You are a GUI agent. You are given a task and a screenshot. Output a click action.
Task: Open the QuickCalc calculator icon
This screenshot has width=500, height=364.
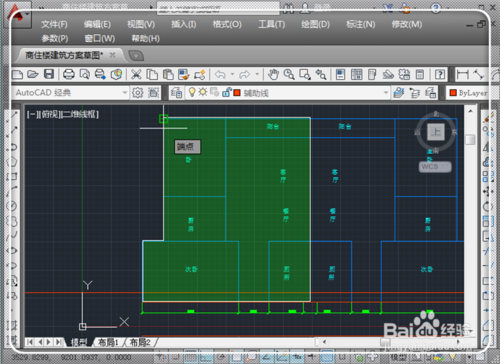420,74
